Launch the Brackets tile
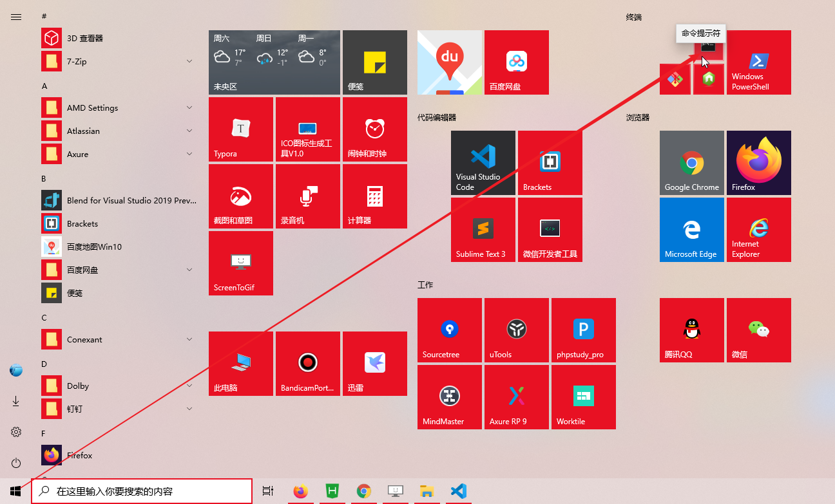This screenshot has height=504, width=835. click(x=550, y=163)
